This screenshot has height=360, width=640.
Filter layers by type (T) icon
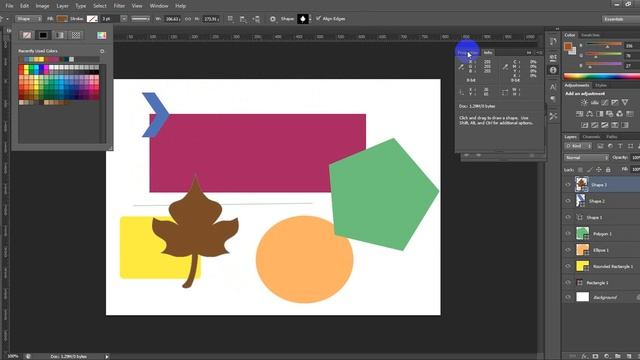click(620, 146)
